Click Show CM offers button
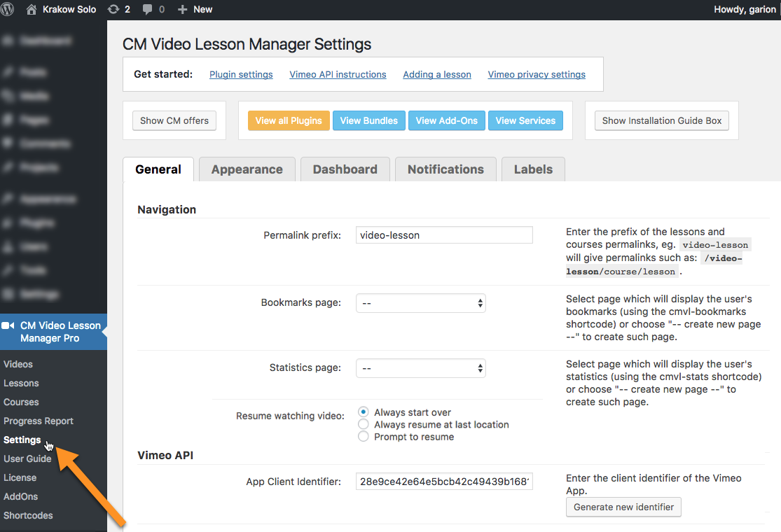Screen dimensions: 781x532 click(x=174, y=120)
